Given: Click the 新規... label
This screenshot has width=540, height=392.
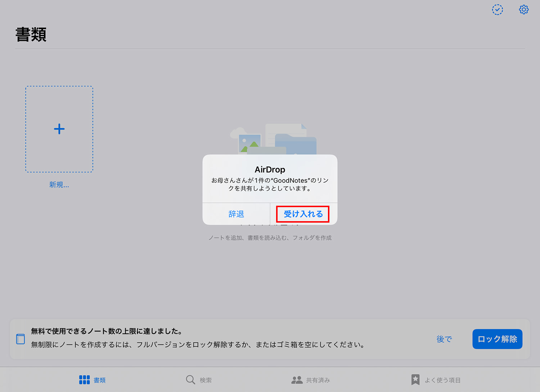Looking at the screenshot, I should [x=59, y=184].
